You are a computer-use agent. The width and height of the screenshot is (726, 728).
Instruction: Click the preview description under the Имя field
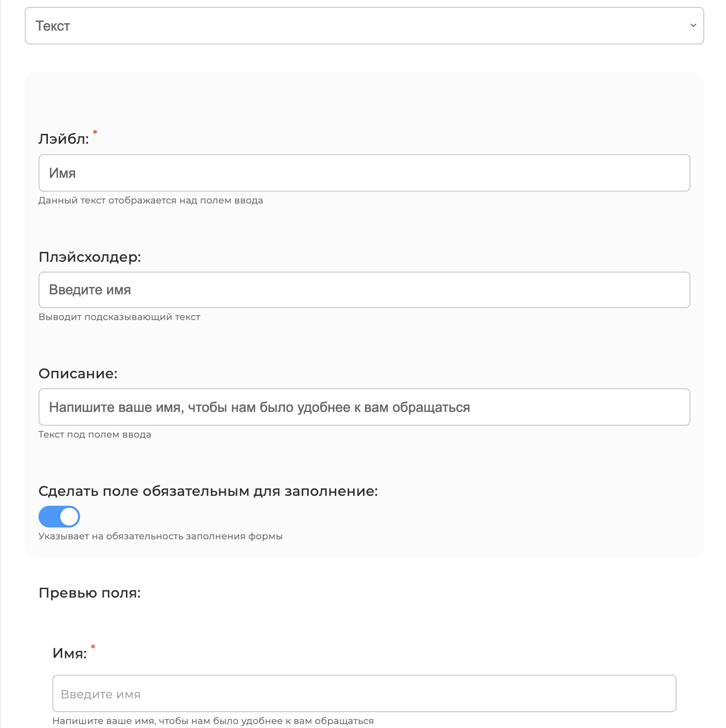(x=213, y=721)
